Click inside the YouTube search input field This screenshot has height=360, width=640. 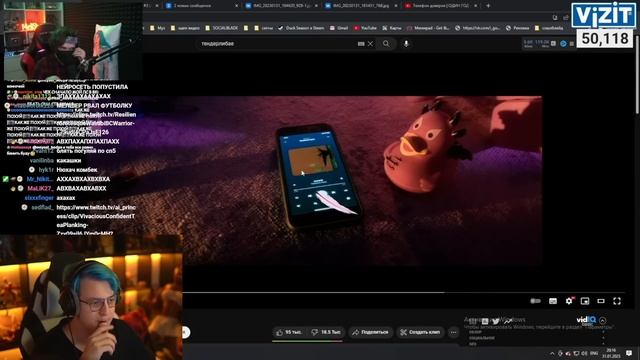coord(277,44)
